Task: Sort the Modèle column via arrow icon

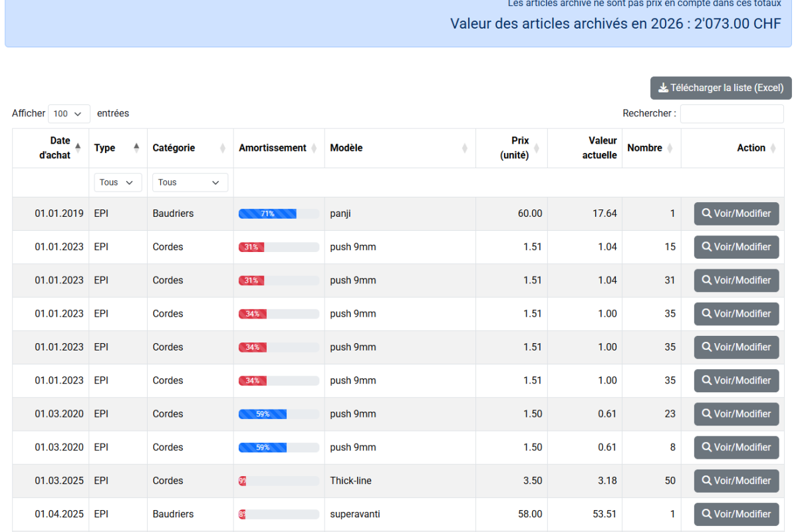Action: 465,148
